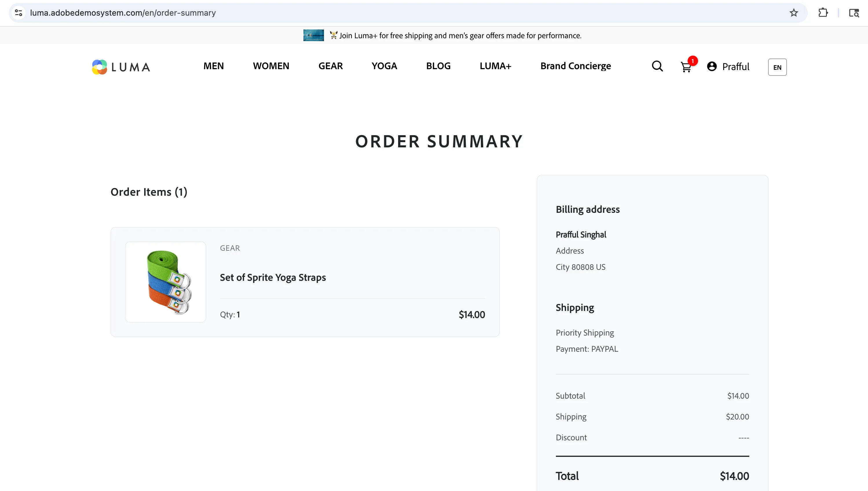868x491 pixels.
Task: Click the GEAR category label on item
Action: point(230,248)
